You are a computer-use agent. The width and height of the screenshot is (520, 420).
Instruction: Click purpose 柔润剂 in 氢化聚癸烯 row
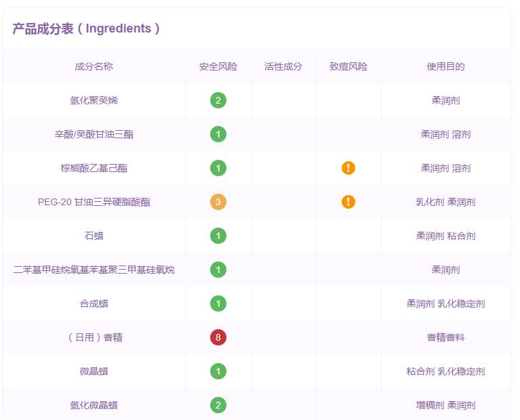click(445, 100)
